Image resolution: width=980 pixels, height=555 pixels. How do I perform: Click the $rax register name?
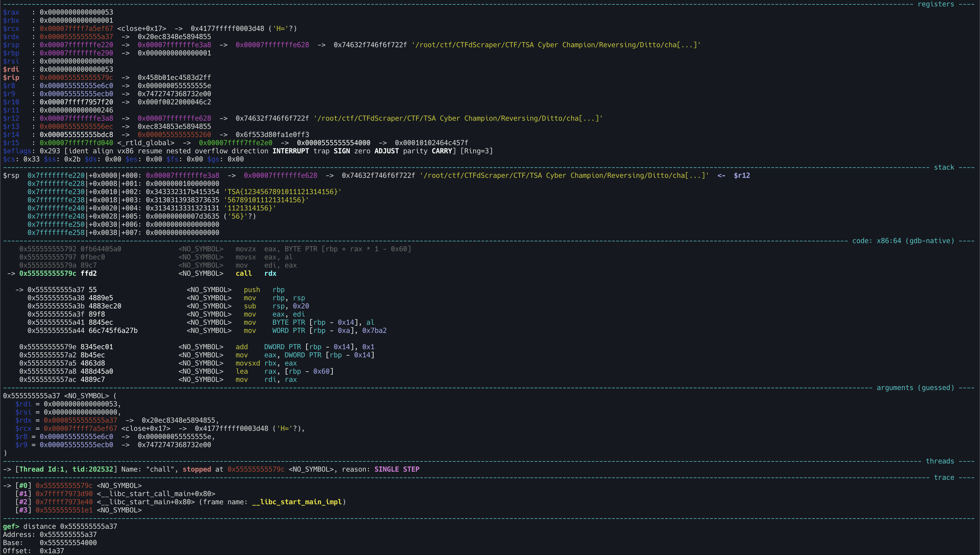(x=11, y=12)
